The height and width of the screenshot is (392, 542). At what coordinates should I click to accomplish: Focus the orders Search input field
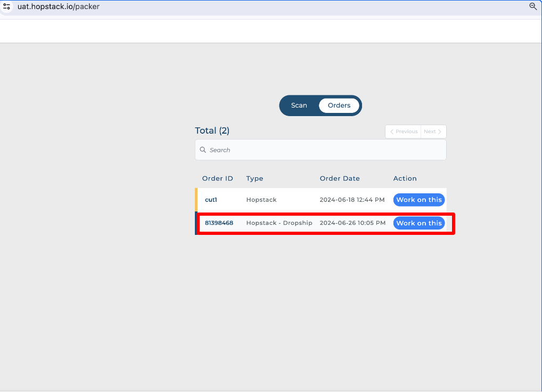pos(325,150)
